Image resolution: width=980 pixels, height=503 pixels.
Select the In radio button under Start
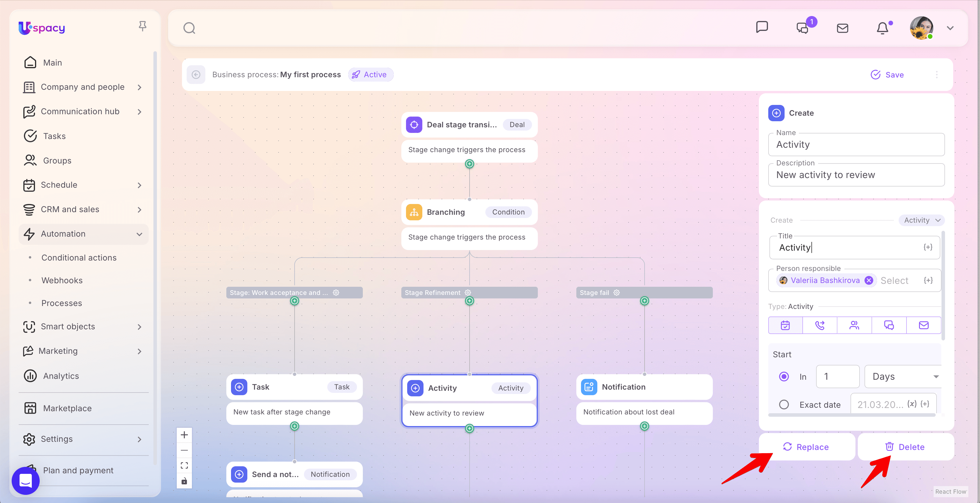coord(784,377)
